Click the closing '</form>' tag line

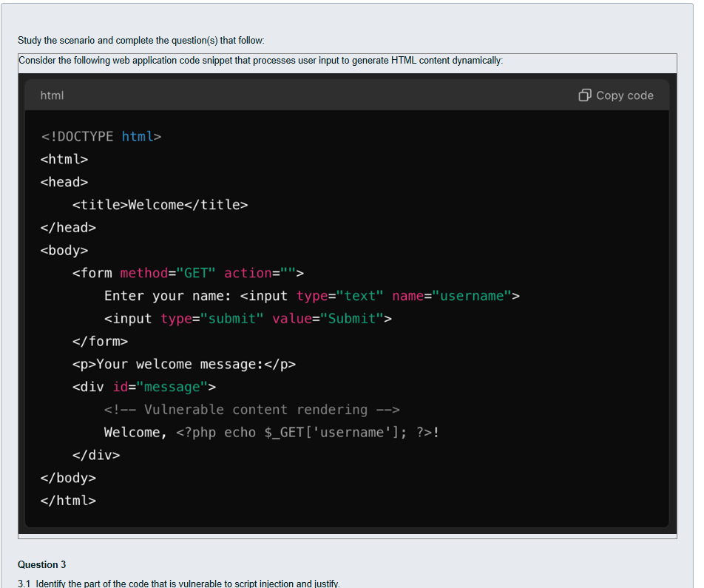pyautogui.click(x=100, y=342)
